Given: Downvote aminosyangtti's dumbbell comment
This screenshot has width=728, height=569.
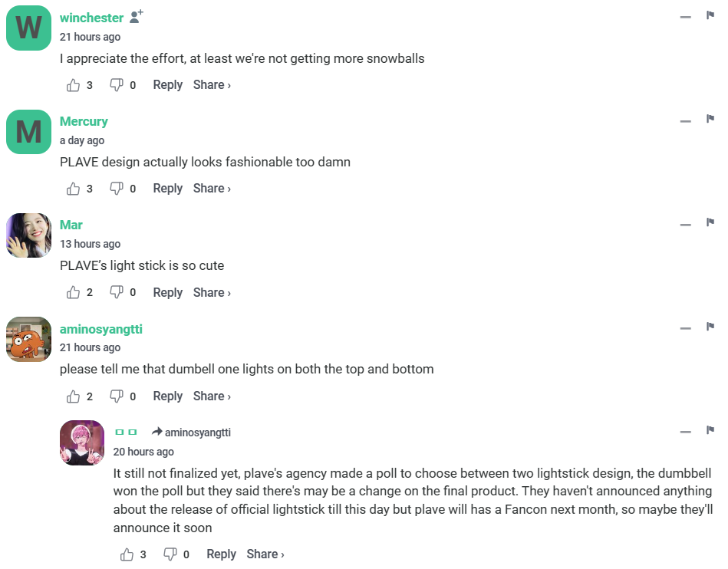Looking at the screenshot, I should [117, 396].
